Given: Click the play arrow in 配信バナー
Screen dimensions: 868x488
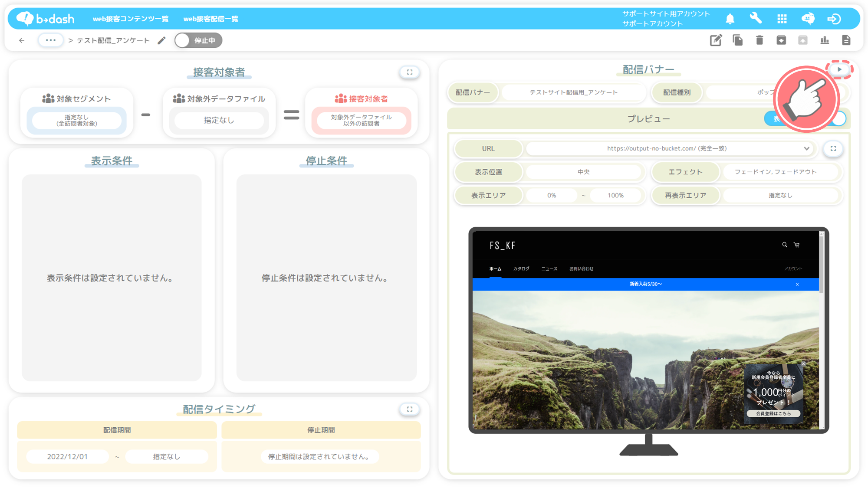Looking at the screenshot, I should [x=839, y=69].
